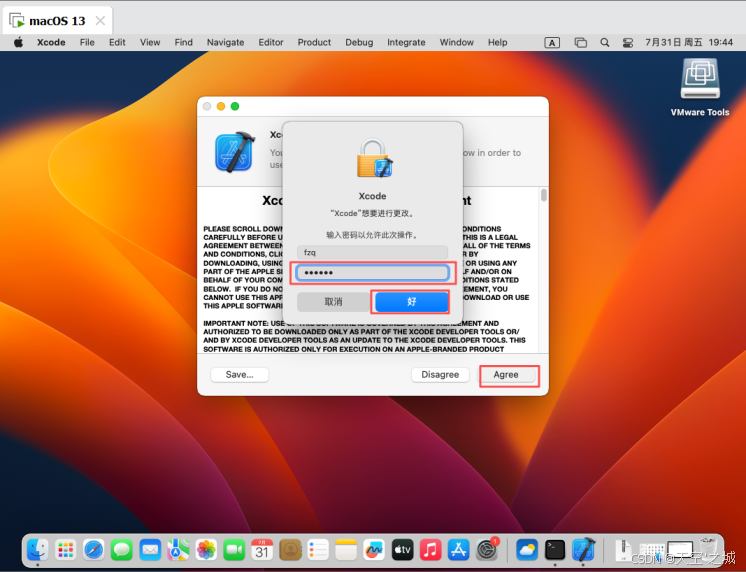The height and width of the screenshot is (572, 746).
Task: Open the Xcode application menu
Action: (x=51, y=42)
